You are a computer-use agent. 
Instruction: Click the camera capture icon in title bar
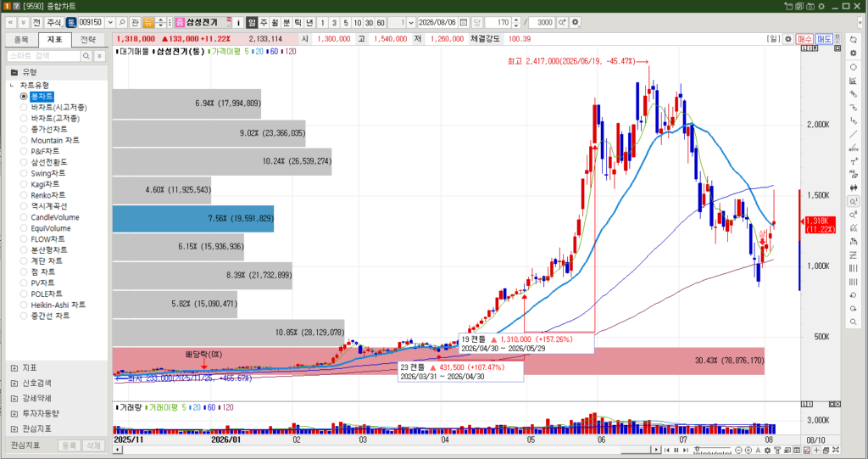pyautogui.click(x=810, y=6)
